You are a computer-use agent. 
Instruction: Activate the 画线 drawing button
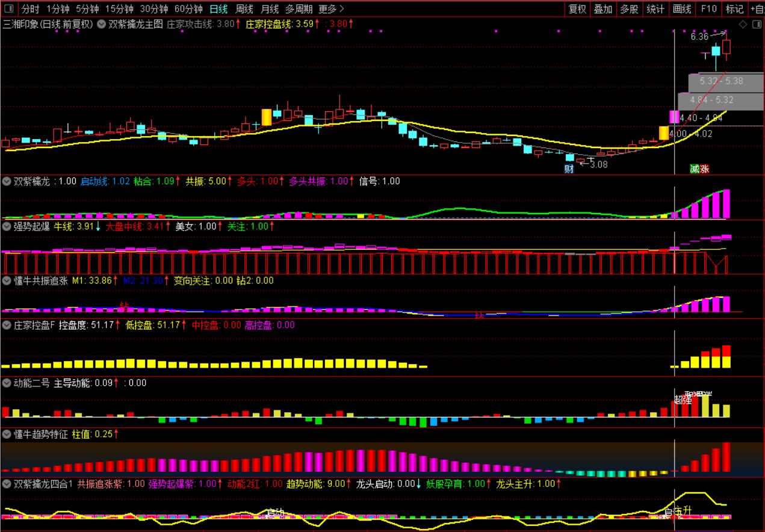[x=681, y=9]
